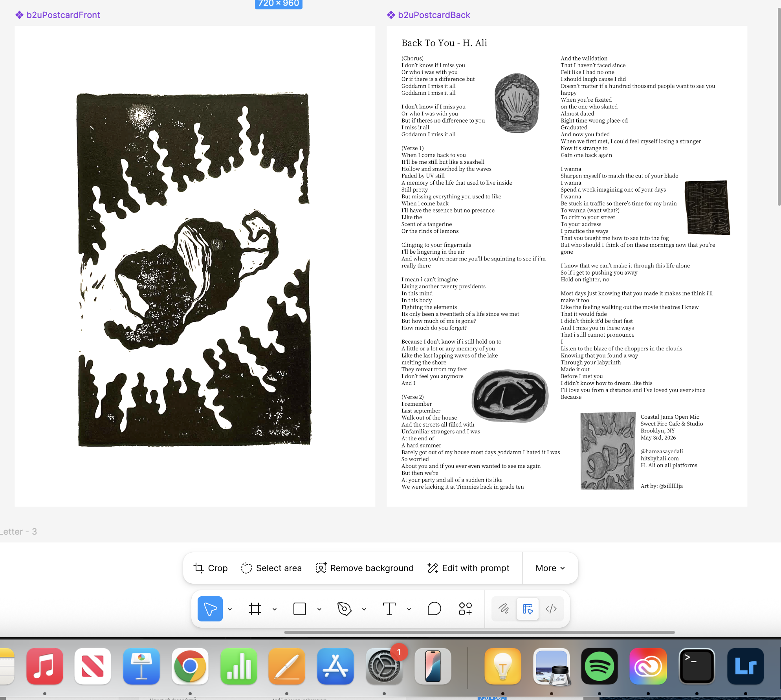Select the labyrinth pattern image
Image resolution: width=781 pixels, height=700 pixels.
[x=707, y=207]
